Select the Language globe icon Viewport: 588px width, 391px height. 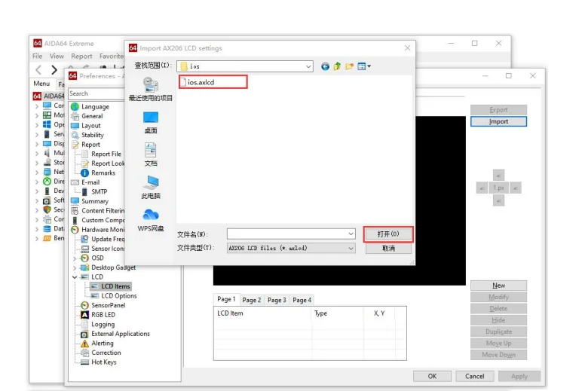tap(75, 107)
